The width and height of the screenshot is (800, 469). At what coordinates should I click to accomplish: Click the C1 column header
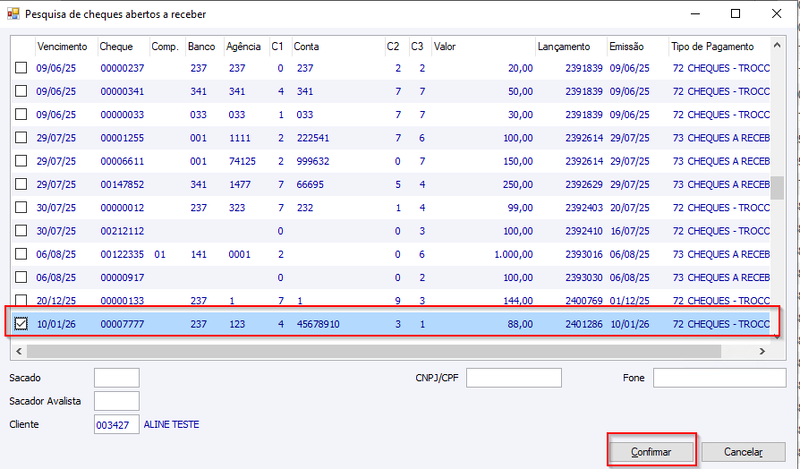277,46
